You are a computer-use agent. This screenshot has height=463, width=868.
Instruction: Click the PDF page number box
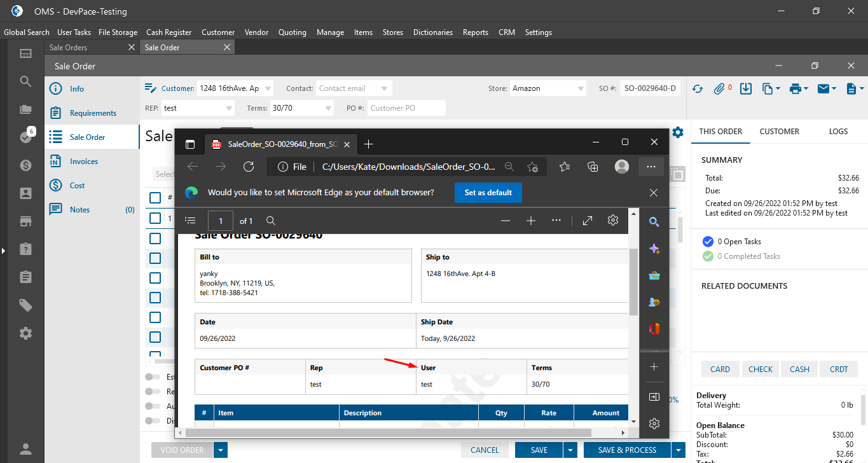[x=221, y=221]
